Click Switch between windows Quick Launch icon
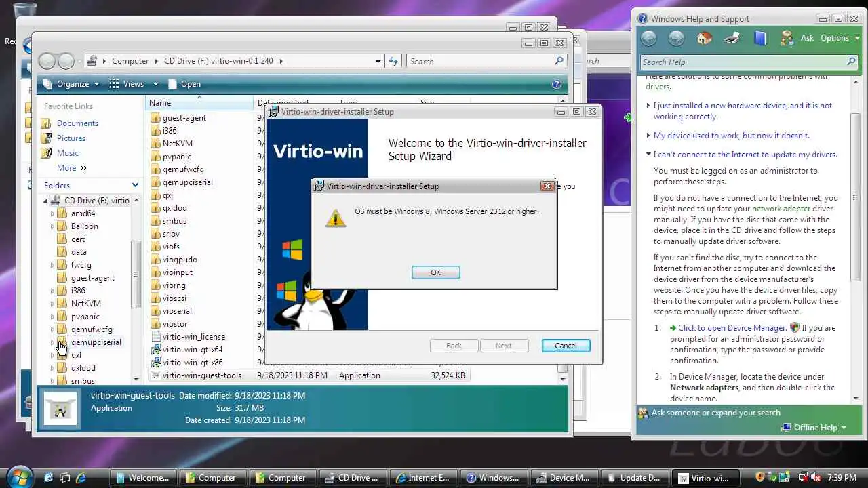Screen dimensions: 868x488 (64, 478)
